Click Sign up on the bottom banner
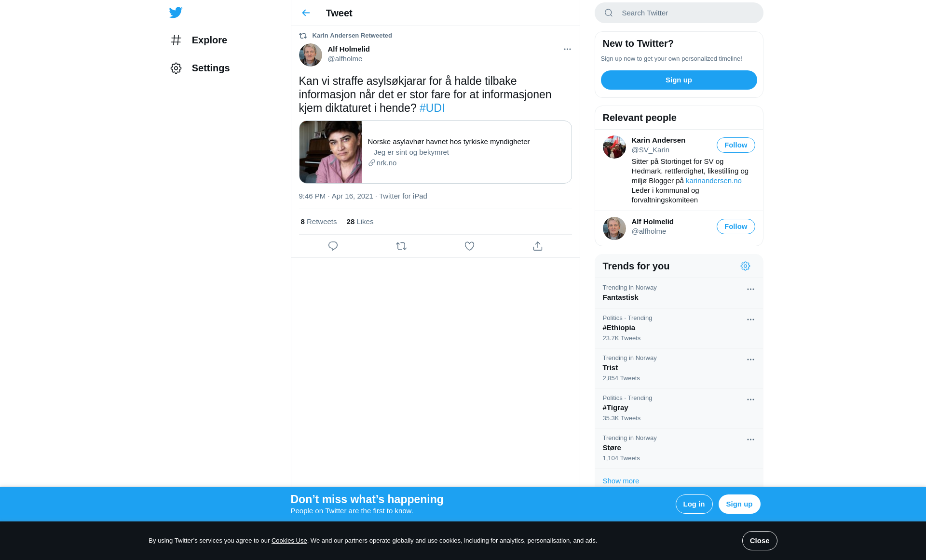Image resolution: width=926 pixels, height=560 pixels. (739, 504)
